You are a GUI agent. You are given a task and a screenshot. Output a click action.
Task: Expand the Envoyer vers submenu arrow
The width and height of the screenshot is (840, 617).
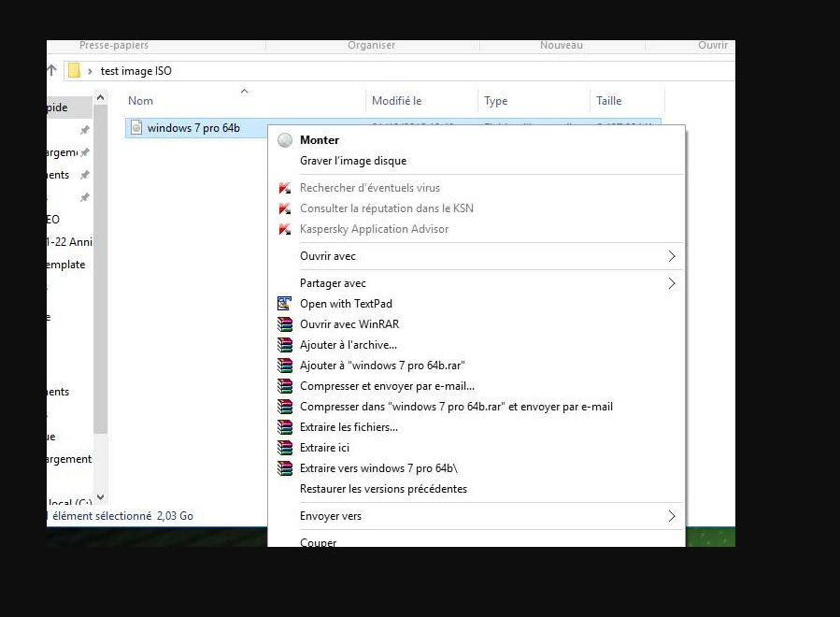pyautogui.click(x=672, y=516)
